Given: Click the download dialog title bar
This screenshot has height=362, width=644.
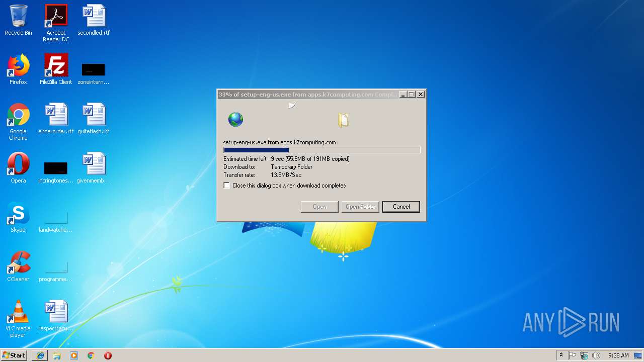Looking at the screenshot, I should tap(308, 95).
